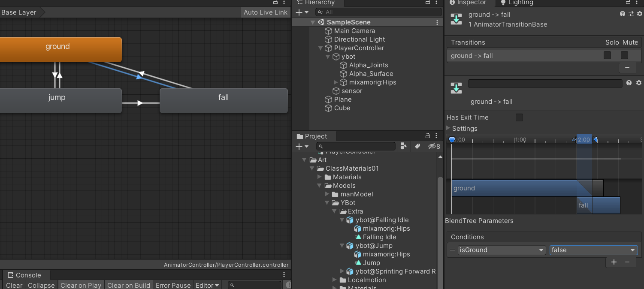
Task: Enable Mute for ground -> fall
Action: coord(624,55)
